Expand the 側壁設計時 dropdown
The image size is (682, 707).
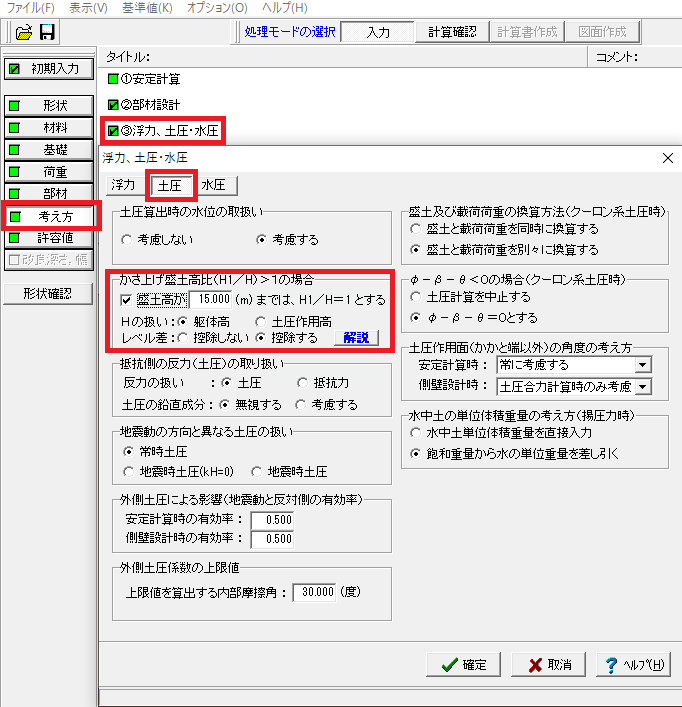(643, 386)
